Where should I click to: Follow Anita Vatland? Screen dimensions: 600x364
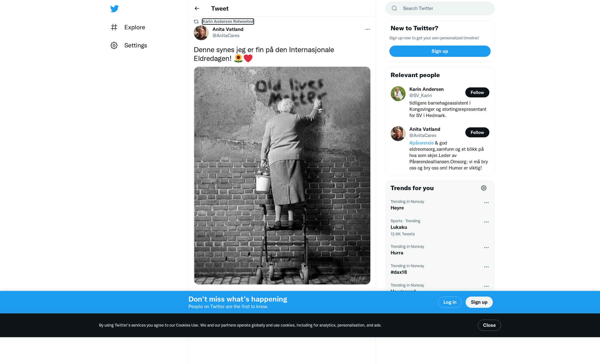click(477, 132)
